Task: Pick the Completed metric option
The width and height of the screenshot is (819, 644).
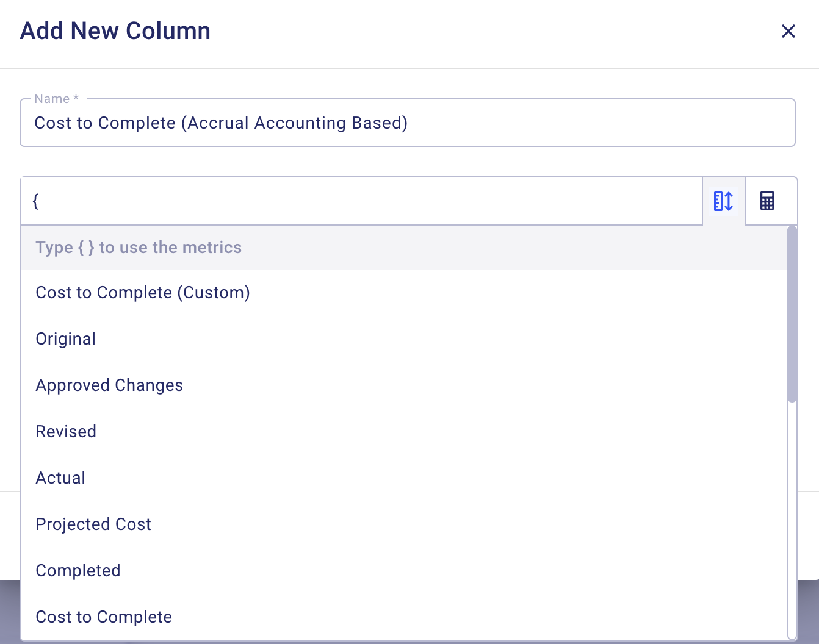Action: (78, 571)
